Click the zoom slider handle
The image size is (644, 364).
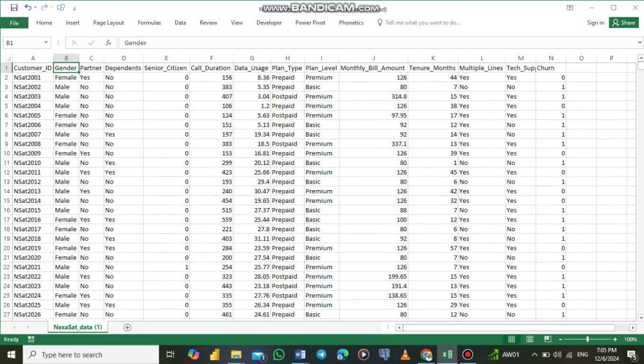click(x=588, y=340)
